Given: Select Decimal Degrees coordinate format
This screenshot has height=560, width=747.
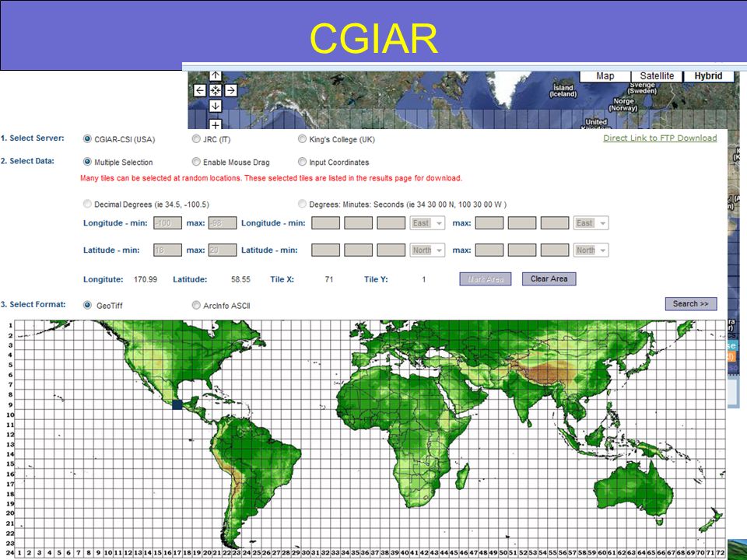Looking at the screenshot, I should (87, 204).
